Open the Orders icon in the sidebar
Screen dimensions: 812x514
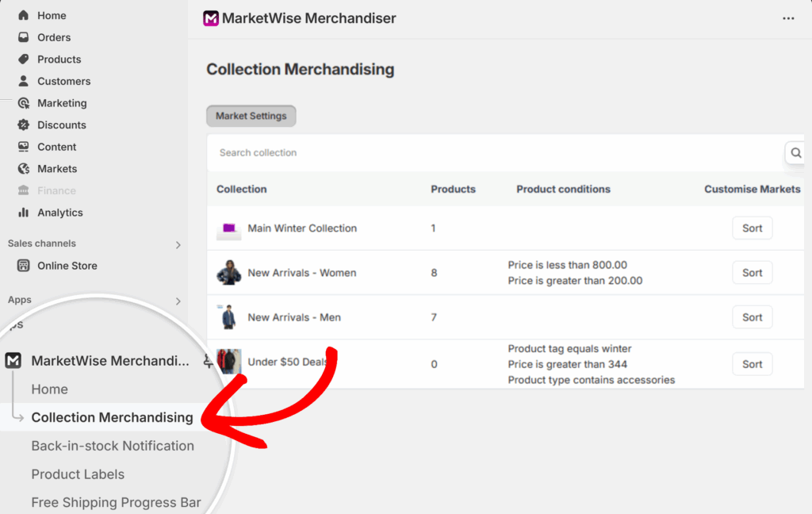22,37
